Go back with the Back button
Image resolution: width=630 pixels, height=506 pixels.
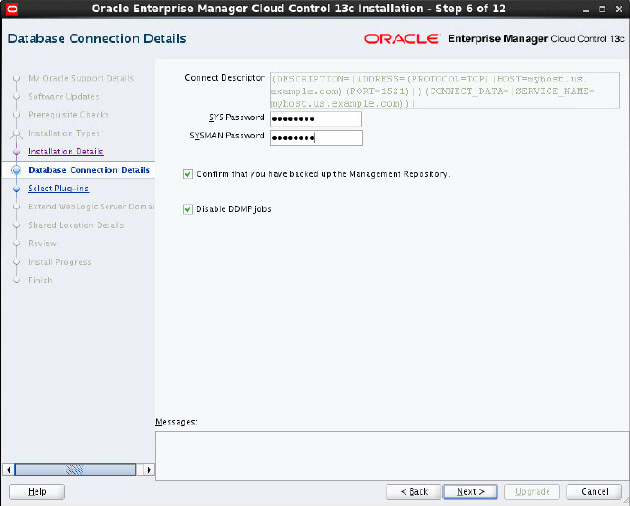click(413, 492)
